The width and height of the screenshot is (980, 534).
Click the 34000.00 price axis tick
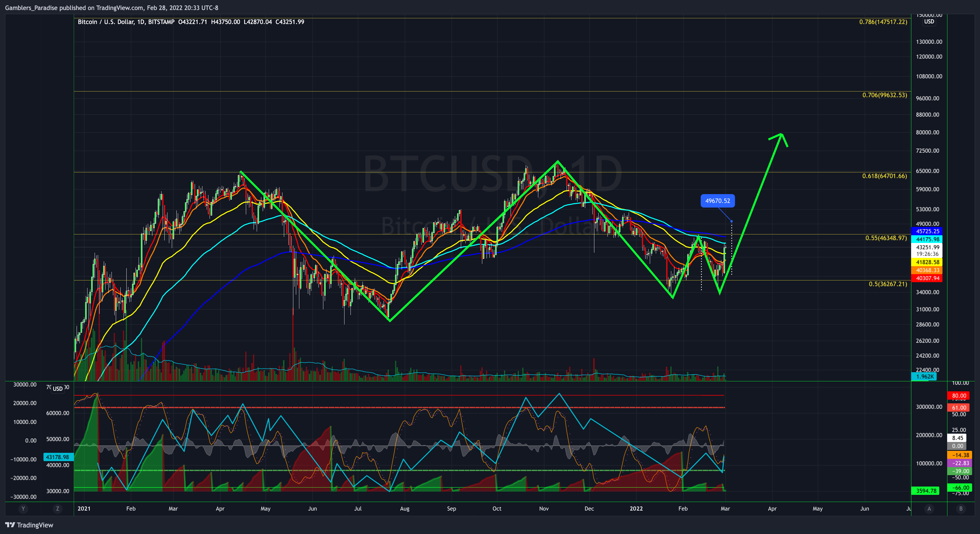tap(927, 292)
